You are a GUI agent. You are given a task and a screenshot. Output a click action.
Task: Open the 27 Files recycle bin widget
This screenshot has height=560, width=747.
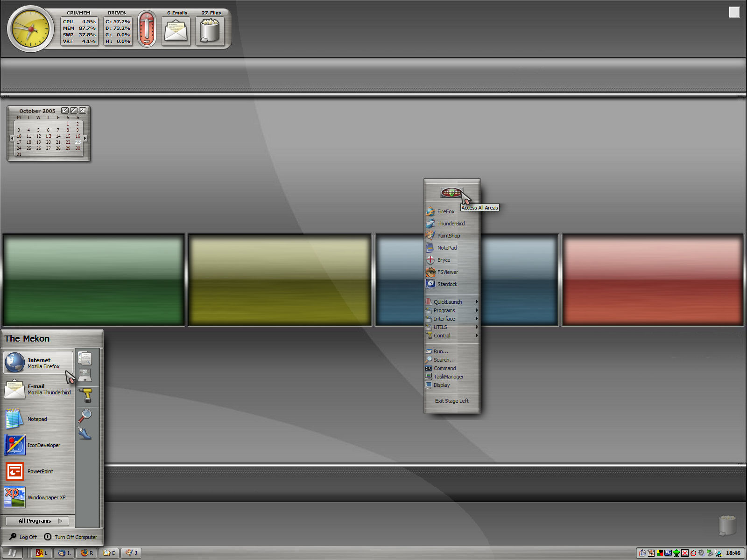tap(210, 31)
